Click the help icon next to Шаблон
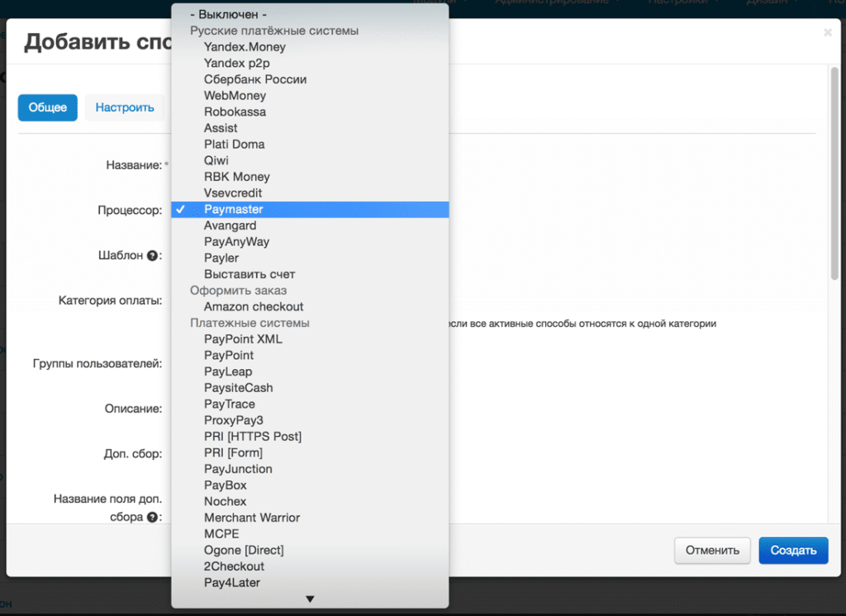Screen dimensions: 846x616 pyautogui.click(x=152, y=256)
